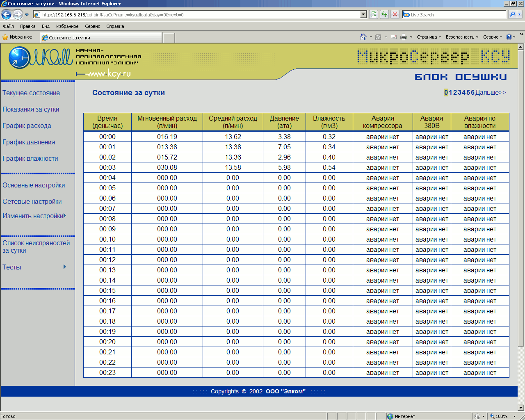Go back with the browser Back arrow
525x420 pixels.
6,15
